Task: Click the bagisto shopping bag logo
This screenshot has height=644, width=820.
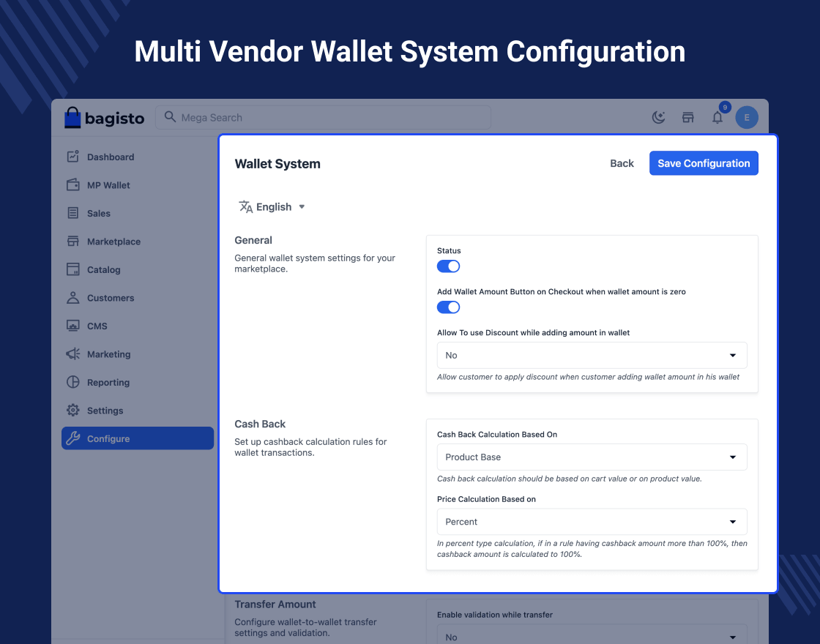Action: 72,118
